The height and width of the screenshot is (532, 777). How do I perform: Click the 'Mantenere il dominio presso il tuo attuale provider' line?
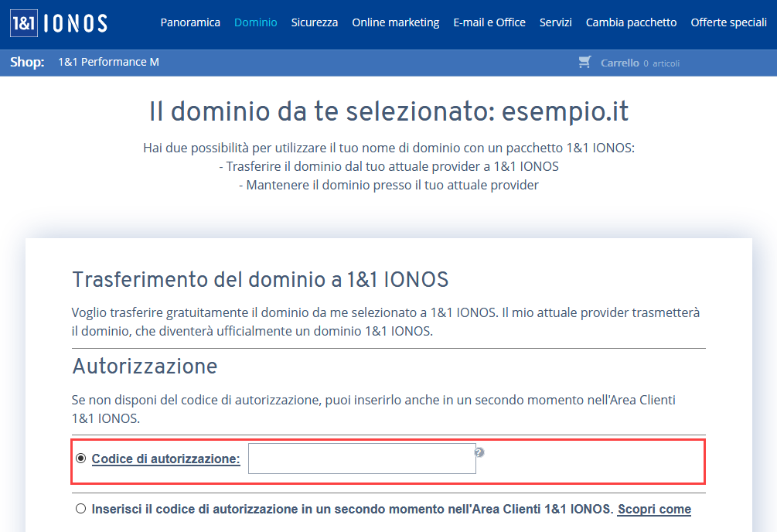pos(389,185)
